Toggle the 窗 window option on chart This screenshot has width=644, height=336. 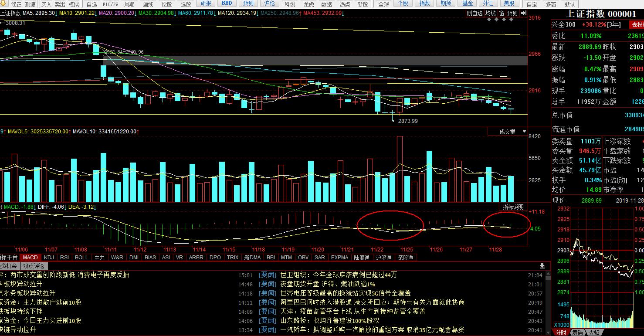(502, 13)
